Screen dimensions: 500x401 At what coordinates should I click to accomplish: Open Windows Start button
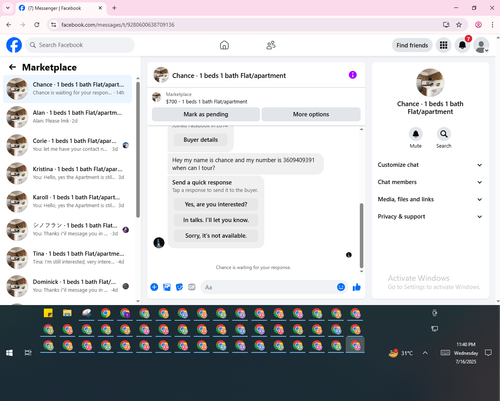coord(9,353)
